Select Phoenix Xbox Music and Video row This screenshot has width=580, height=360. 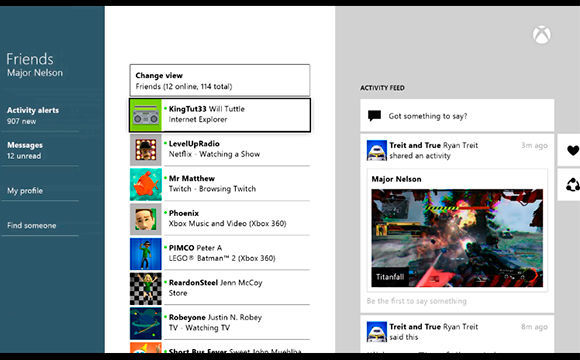[220, 219]
